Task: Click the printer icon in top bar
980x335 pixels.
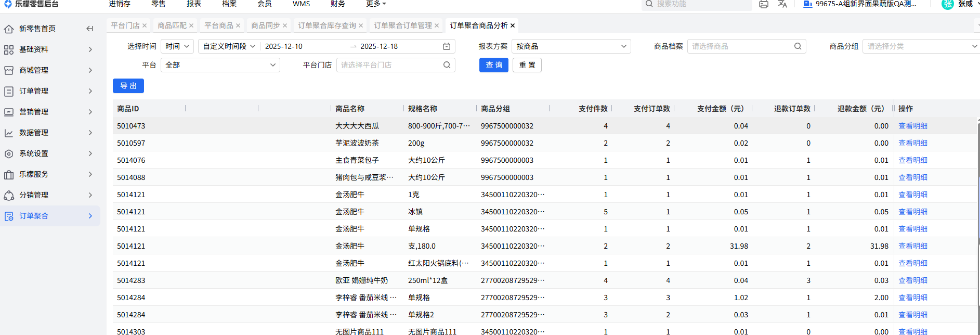Action: [x=763, y=4]
